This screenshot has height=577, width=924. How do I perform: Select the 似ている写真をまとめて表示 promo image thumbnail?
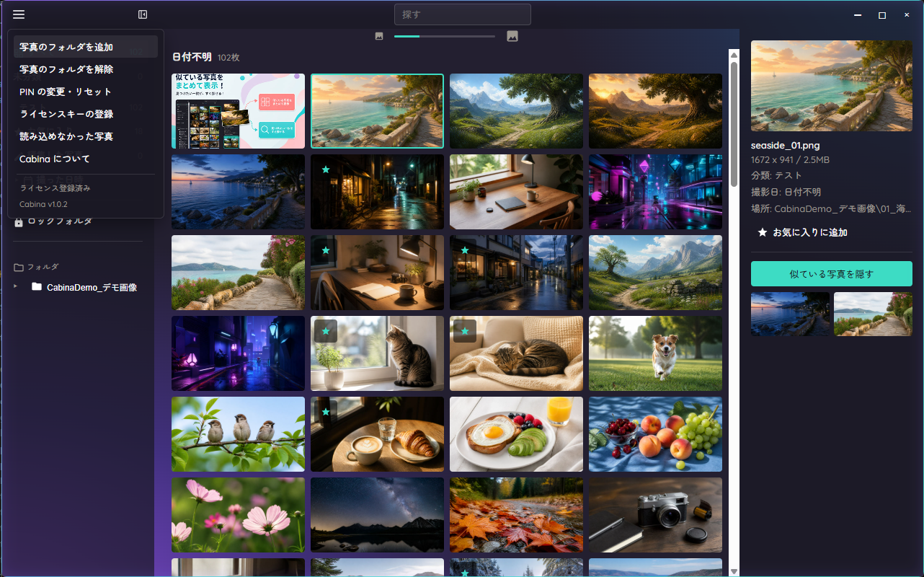point(238,111)
